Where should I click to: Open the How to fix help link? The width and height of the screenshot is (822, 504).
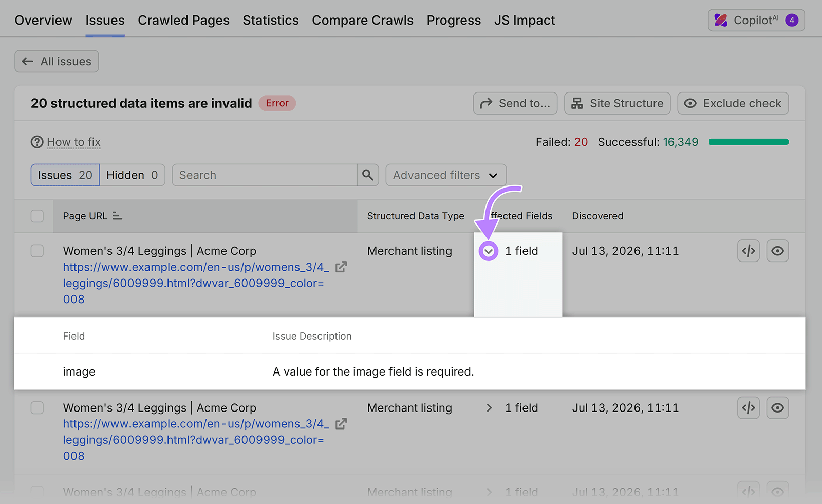(x=73, y=142)
